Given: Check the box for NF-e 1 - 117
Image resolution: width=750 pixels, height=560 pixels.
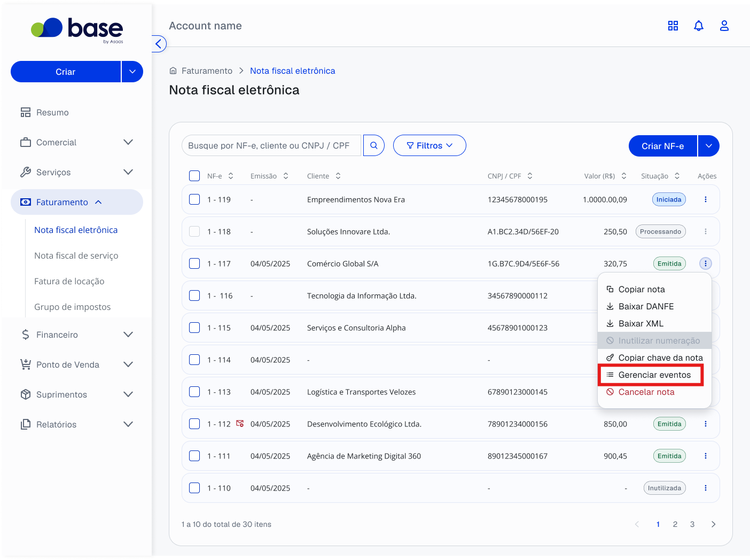Looking at the screenshot, I should (194, 263).
